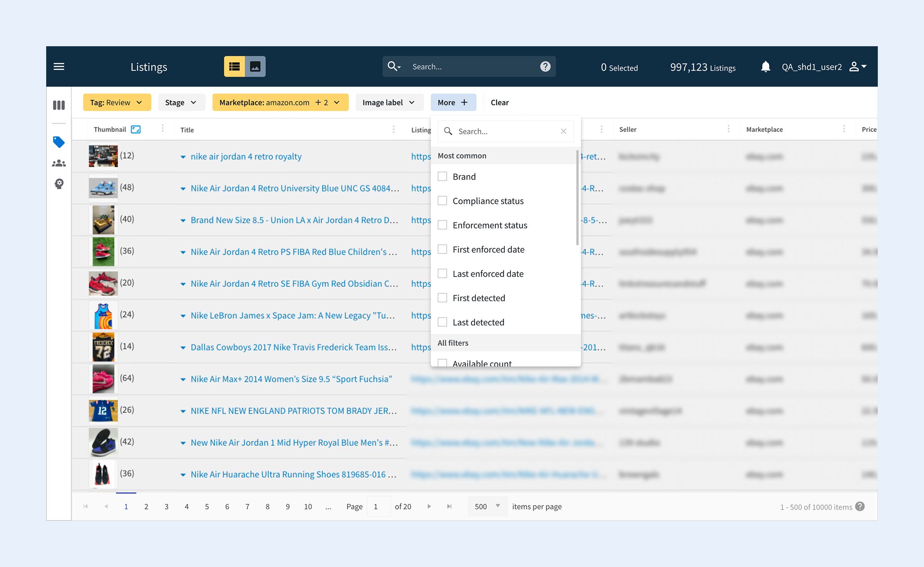Go to the previous page

106,507
